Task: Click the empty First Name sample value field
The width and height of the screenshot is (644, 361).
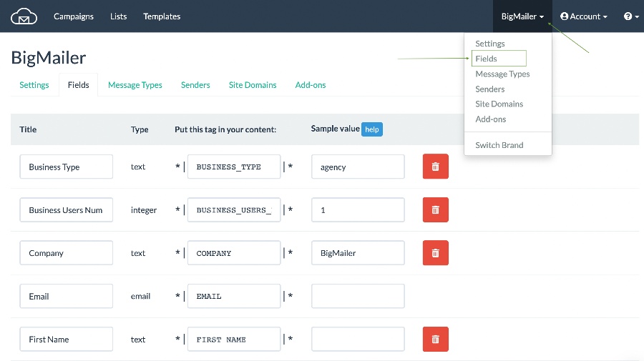Action: tap(358, 340)
